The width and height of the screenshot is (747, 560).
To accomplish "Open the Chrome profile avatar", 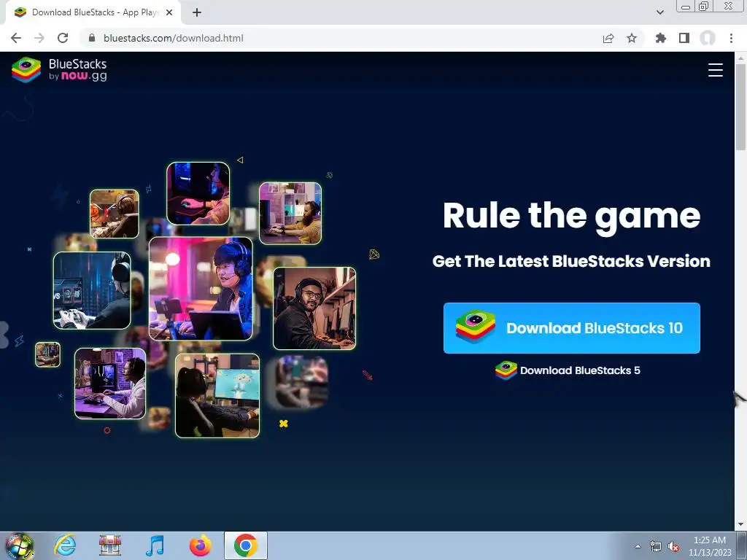I will (708, 38).
